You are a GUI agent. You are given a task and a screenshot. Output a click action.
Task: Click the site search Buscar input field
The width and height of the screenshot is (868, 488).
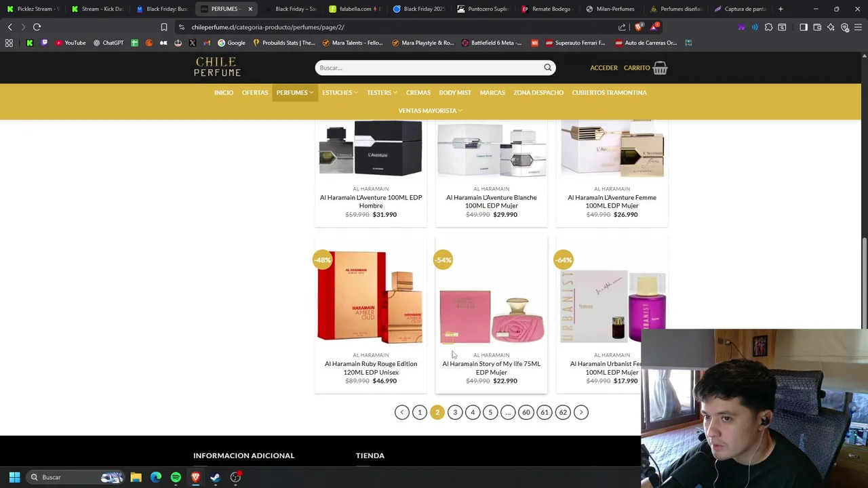(429, 68)
